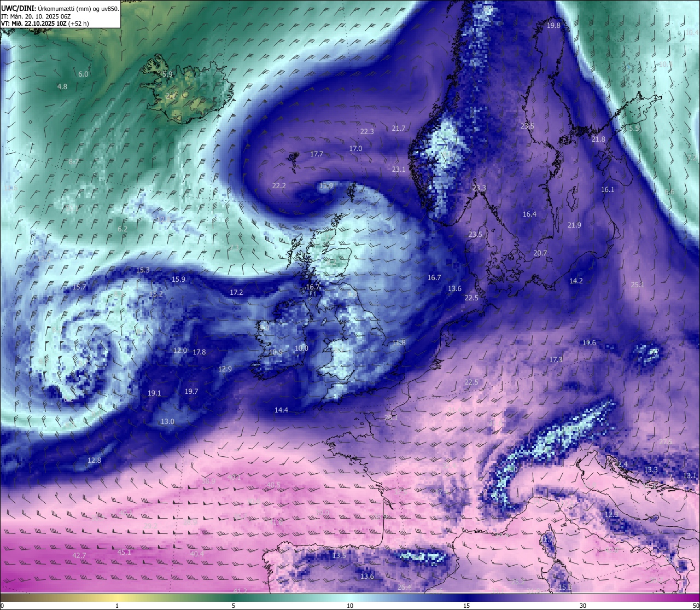
Task: Click the UWC/DINI title line in header
Action: (60, 9)
